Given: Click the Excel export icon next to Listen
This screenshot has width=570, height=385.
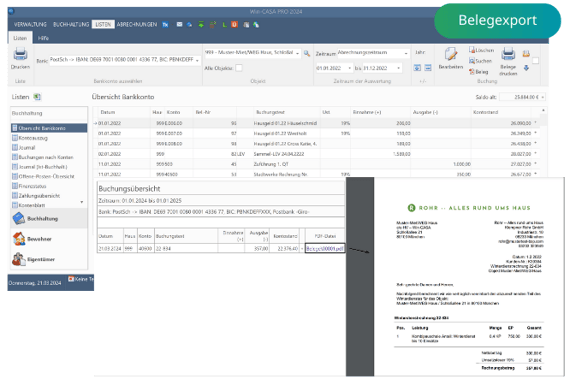Looking at the screenshot, I should tap(37, 97).
